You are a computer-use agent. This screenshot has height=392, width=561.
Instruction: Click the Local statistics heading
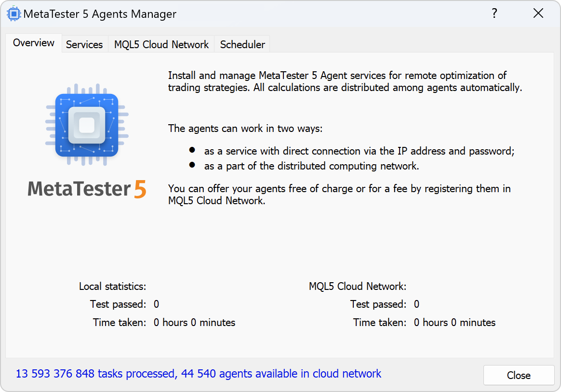coord(113,287)
